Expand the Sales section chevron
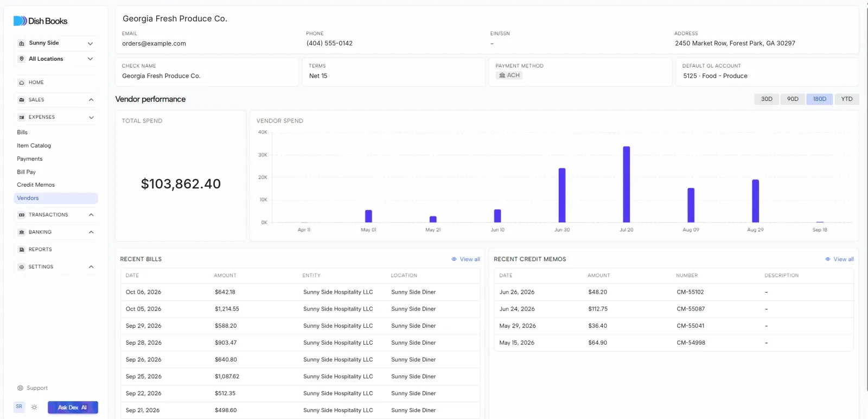Viewport: 868px width, 419px height. click(91, 100)
